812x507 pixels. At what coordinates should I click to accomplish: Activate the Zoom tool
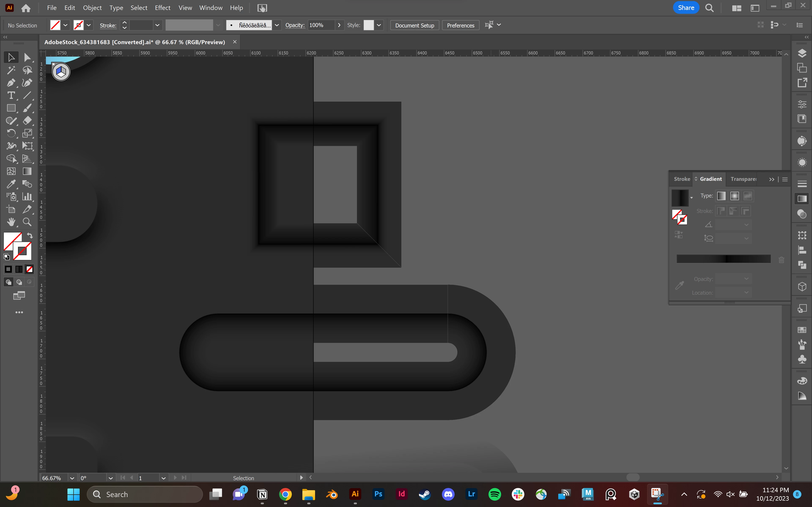tap(27, 222)
